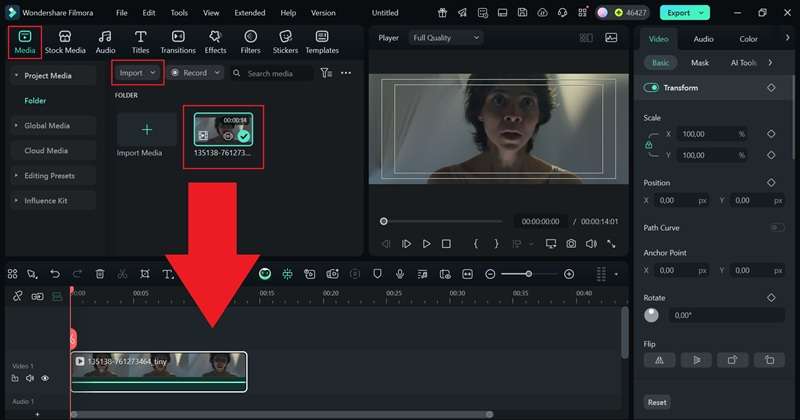Image resolution: width=800 pixels, height=420 pixels.
Task: Open the Import dropdown
Action: pyautogui.click(x=138, y=73)
